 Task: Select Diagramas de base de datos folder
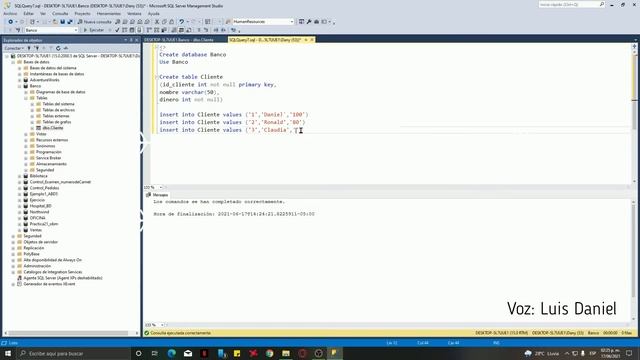(x=60, y=92)
